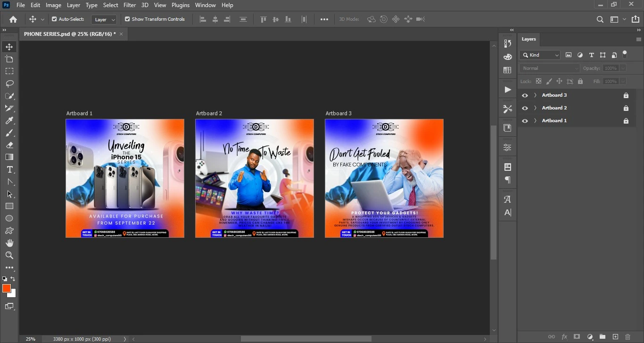This screenshot has width=644, height=343.
Task: Switch to PHONE SERIES.psd document tab
Action: pos(70,34)
